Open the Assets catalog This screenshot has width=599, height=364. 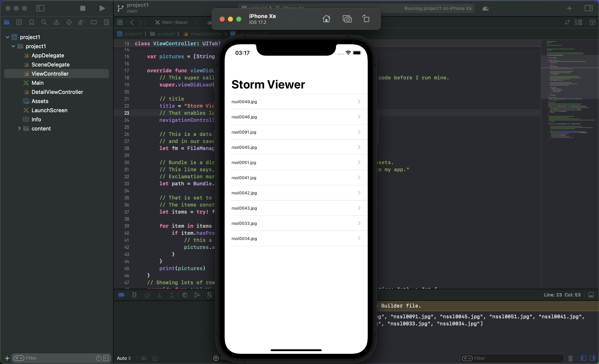coord(40,101)
